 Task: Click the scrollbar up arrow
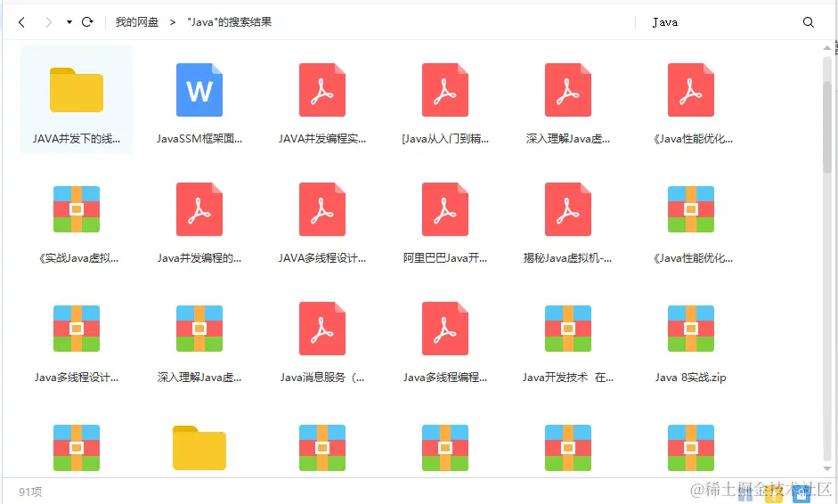tap(826, 47)
